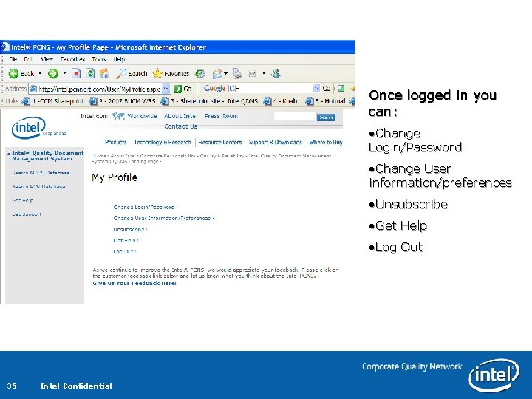This screenshot has height=399, width=532.
Task: Click Get Help in the left sidebar
Action: [22, 200]
